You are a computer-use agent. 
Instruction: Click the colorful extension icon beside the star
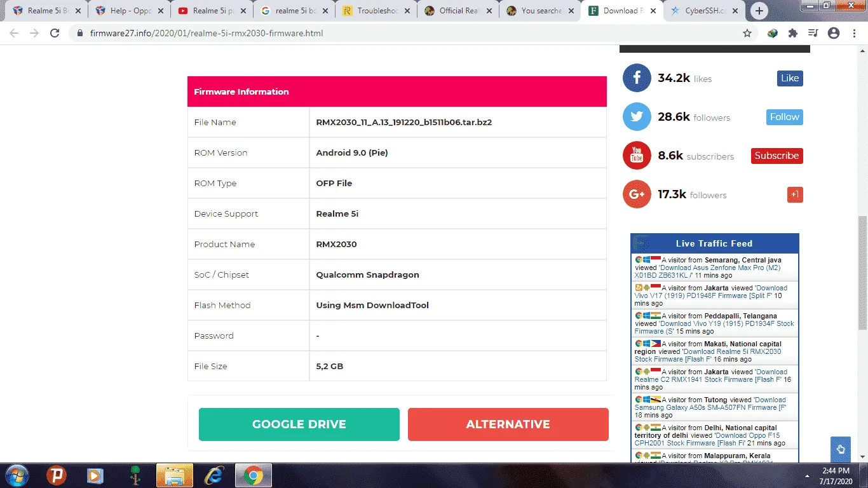point(773,33)
